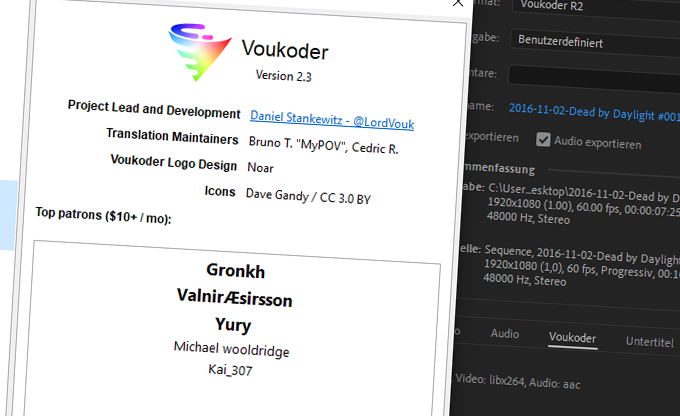Image resolution: width=680 pixels, height=416 pixels.
Task: Close the Voukoder about dialog
Action: (x=458, y=3)
